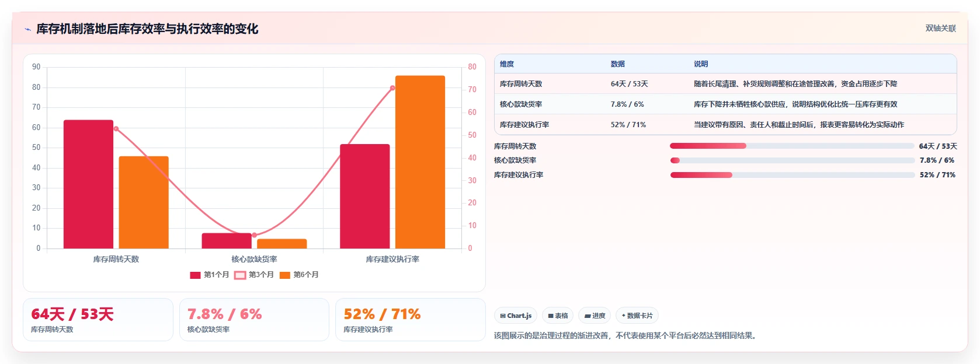Click the 数据卡片 tag
The height and width of the screenshot is (364, 980).
(x=637, y=316)
